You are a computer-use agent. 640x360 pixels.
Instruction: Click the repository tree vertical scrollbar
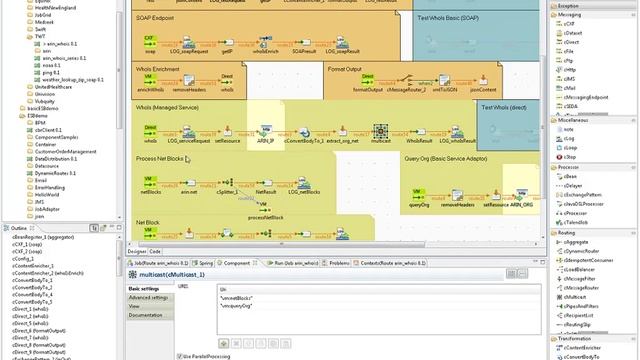[x=119, y=69]
